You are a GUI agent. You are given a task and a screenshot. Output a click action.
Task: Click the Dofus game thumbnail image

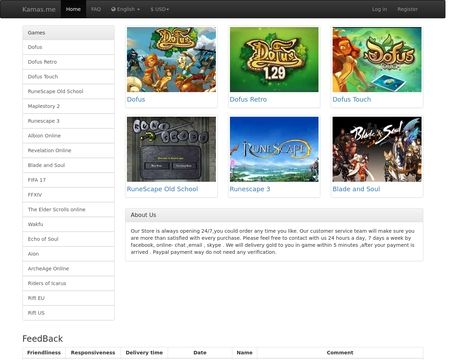pos(171,59)
